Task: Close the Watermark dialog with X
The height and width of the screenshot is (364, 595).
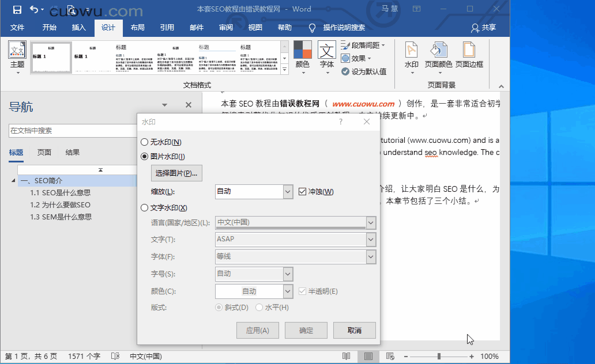Action: [367, 122]
